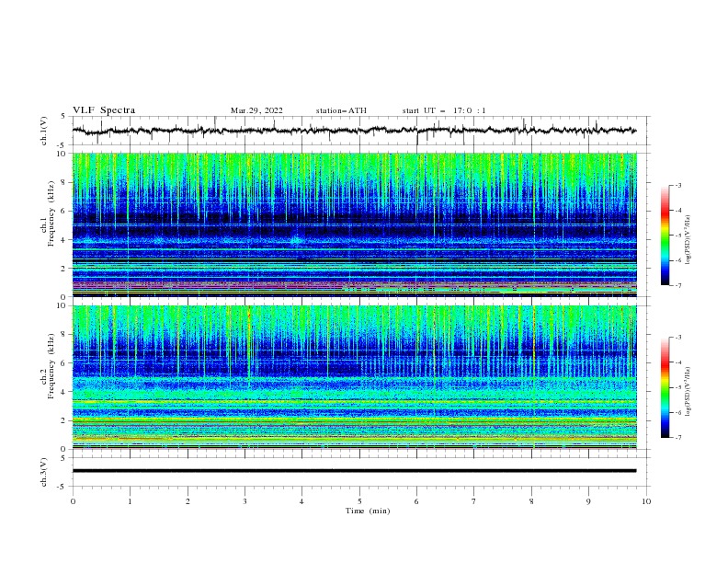Click the '5' tick on the Time axis
The image size is (728, 563).
coord(359,501)
